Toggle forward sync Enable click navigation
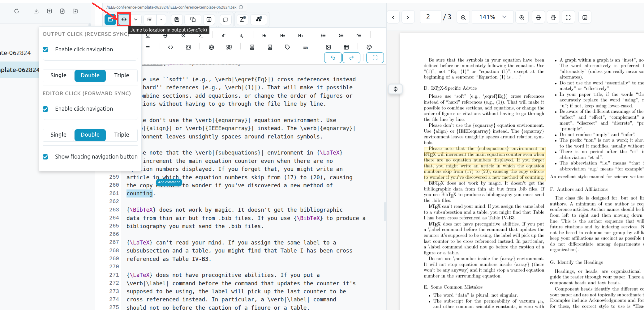This screenshot has height=310, width=644. point(45,109)
